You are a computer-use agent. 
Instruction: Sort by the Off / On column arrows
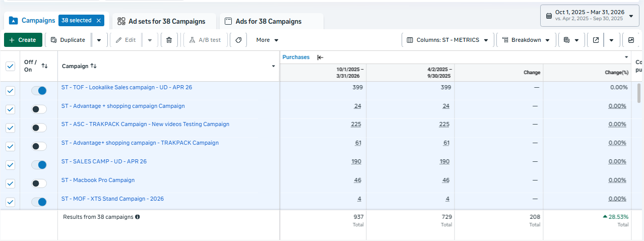pyautogui.click(x=44, y=66)
